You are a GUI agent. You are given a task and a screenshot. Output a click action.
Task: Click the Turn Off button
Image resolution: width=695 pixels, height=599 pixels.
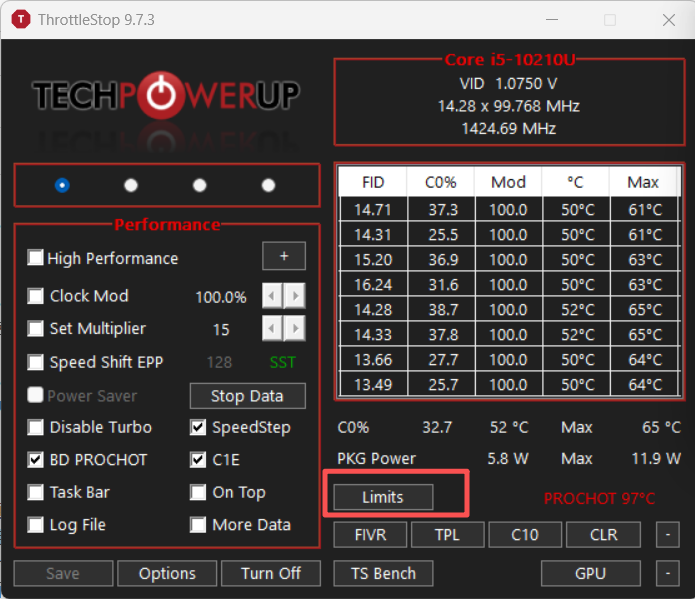271,574
